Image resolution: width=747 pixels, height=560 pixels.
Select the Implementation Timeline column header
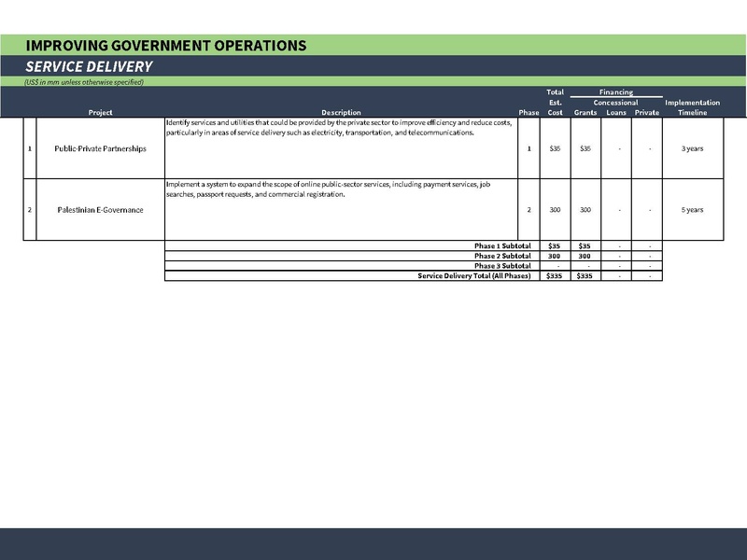point(692,107)
